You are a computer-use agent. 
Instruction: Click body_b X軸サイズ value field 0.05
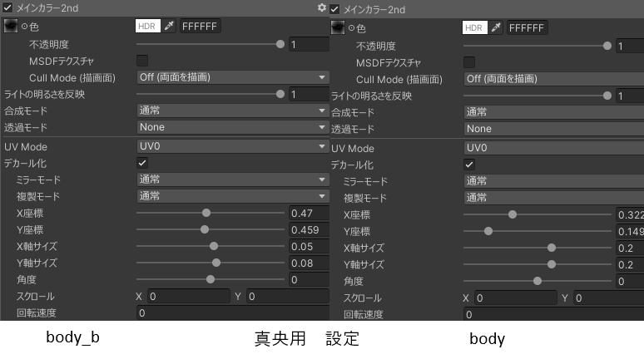(309, 247)
